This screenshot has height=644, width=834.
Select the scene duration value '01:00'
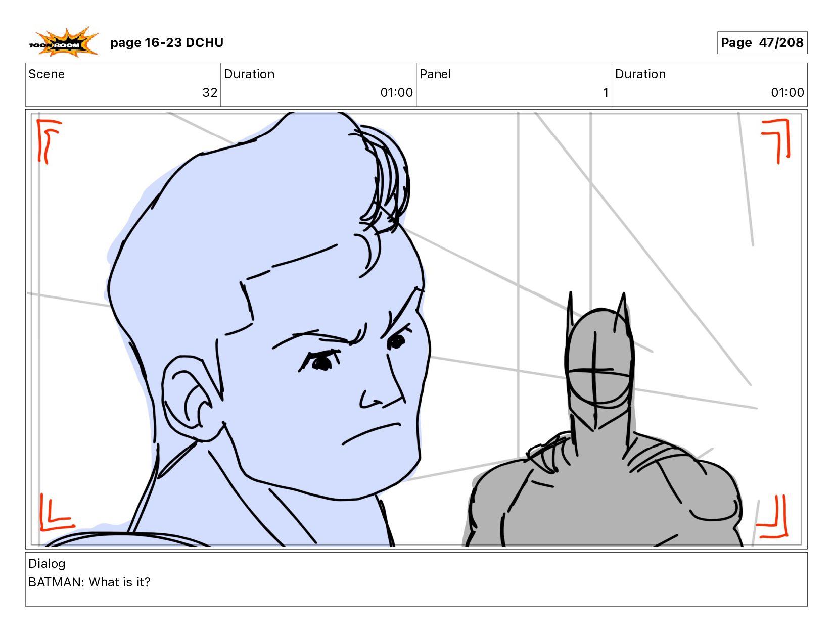point(396,93)
